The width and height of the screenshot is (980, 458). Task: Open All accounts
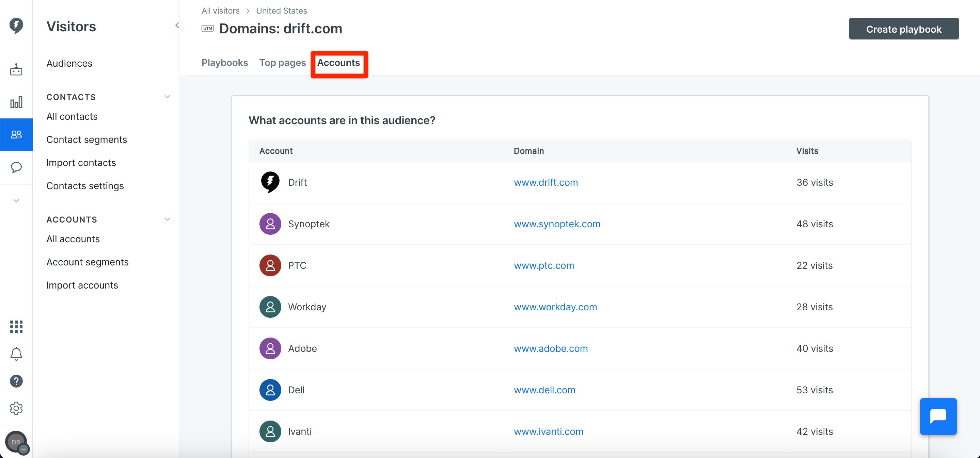(73, 239)
